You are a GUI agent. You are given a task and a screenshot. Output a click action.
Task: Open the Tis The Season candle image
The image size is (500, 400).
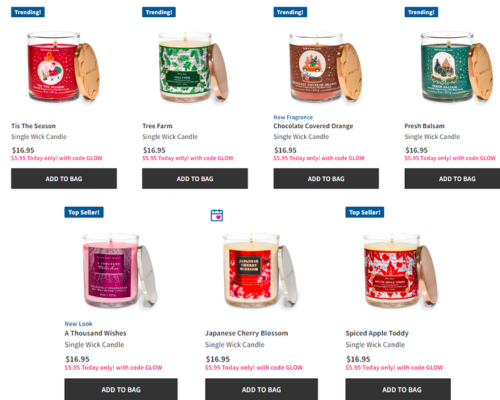coord(63,67)
